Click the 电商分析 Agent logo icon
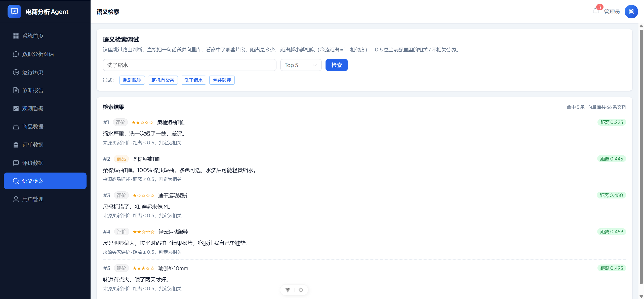Viewport: 644px width, 299px height. coord(14,12)
